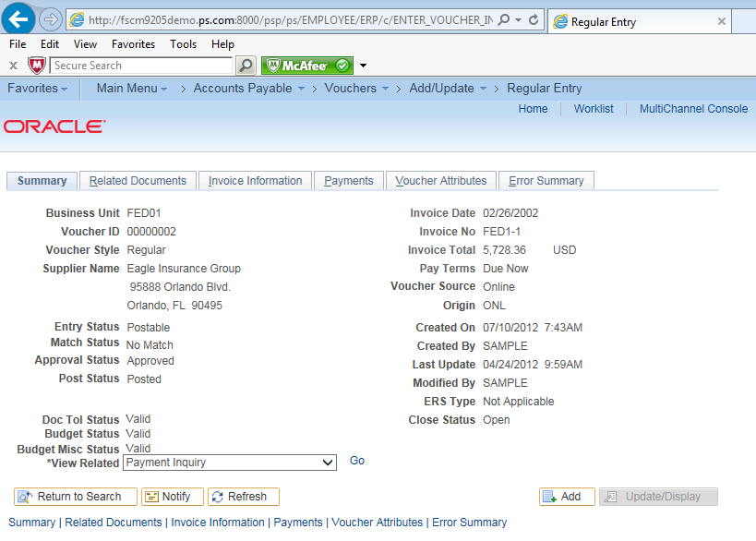Click the Secure Search magnifying glass icon
Image resolution: width=756 pixels, height=541 pixels.
point(246,66)
